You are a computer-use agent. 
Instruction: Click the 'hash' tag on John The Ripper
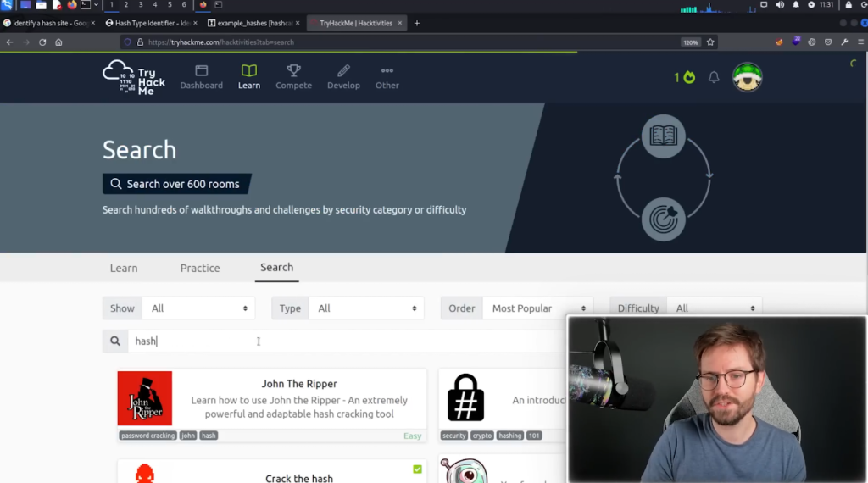coord(209,436)
